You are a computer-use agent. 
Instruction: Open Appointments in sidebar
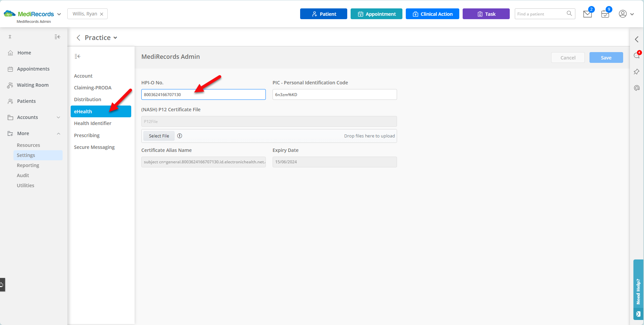(x=33, y=69)
